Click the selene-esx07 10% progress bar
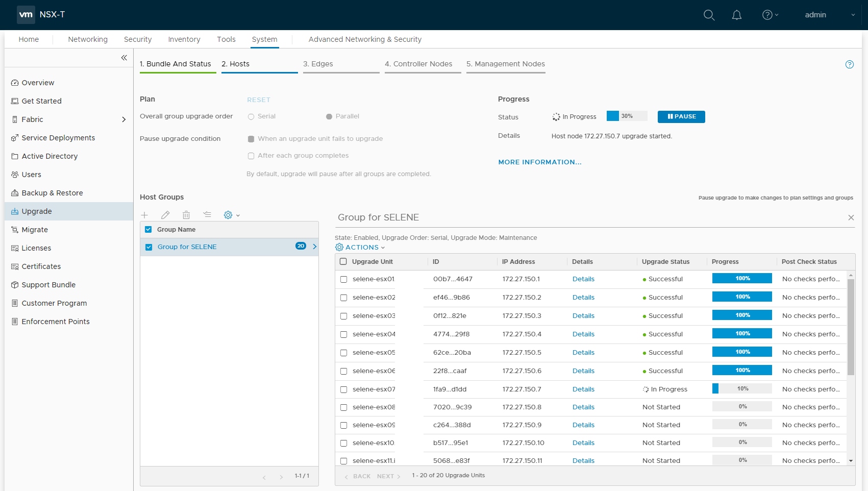Screen dimensions: 868x491 click(742, 388)
